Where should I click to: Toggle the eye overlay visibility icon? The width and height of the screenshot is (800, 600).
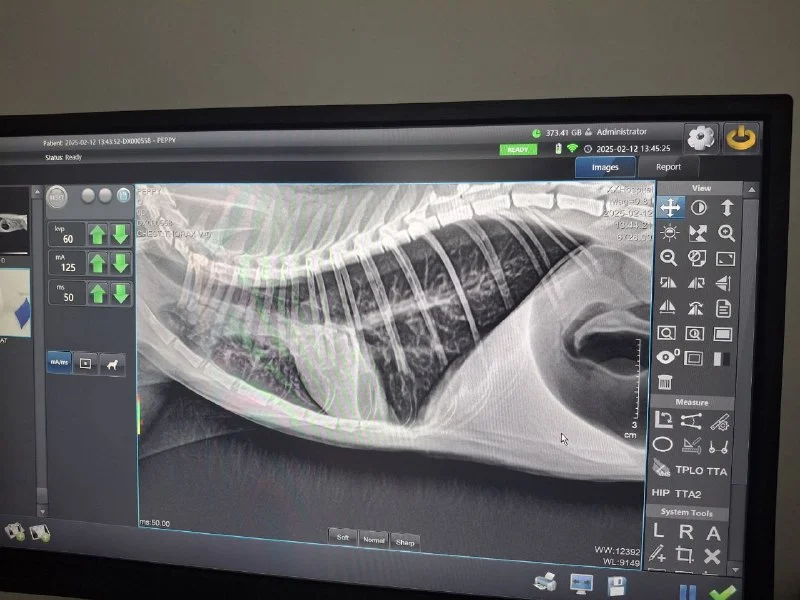pos(667,358)
